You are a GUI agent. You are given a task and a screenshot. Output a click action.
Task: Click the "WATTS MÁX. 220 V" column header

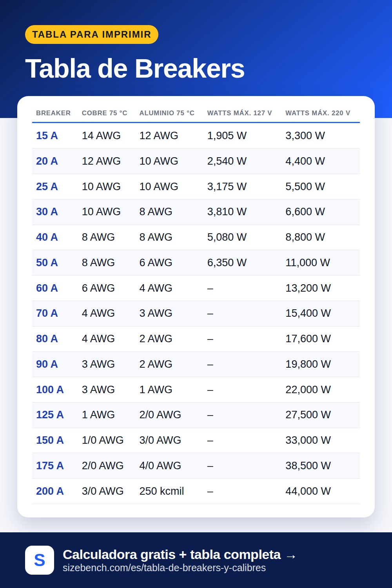click(x=318, y=113)
